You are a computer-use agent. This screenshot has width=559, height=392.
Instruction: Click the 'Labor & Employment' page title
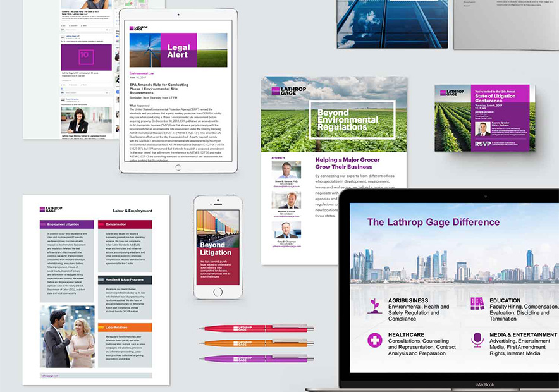coord(132,211)
